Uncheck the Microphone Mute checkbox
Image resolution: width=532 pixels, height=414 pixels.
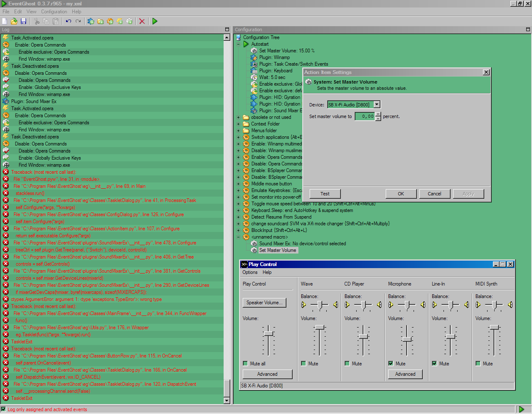point(391,364)
